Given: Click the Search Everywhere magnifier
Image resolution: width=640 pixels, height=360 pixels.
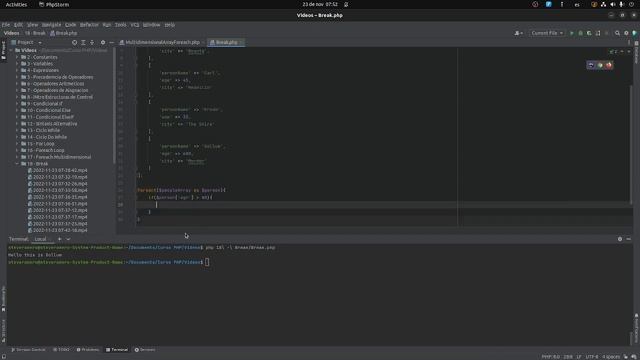Looking at the screenshot, I should tap(618, 33).
